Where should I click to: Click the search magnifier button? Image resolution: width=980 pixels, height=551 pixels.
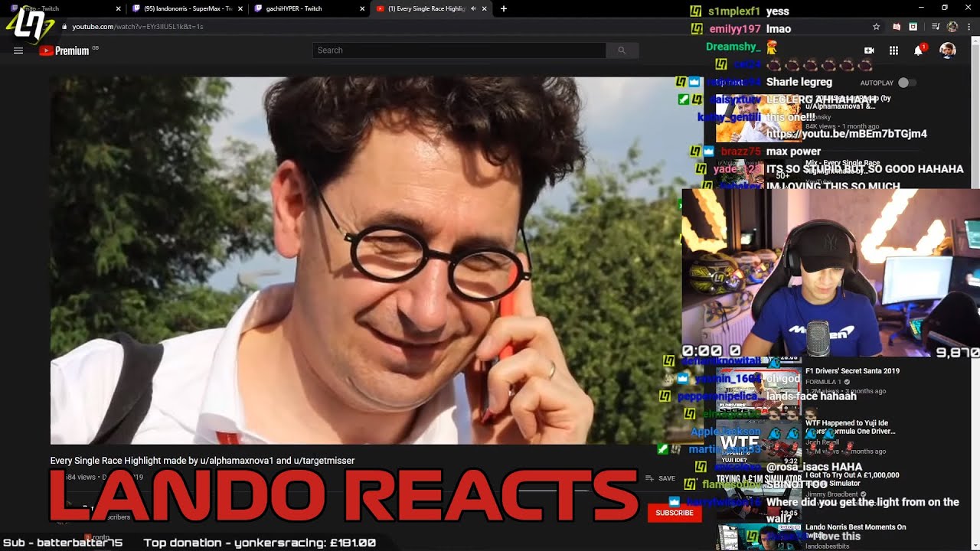pos(622,51)
